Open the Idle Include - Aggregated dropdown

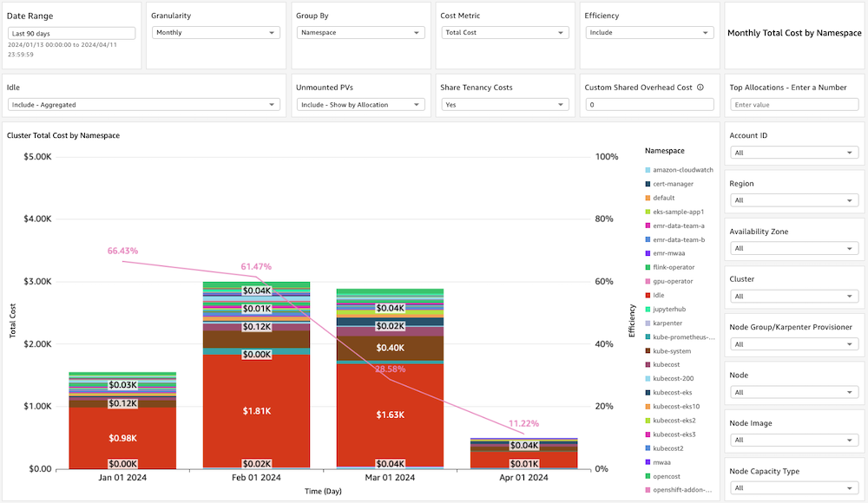pos(144,105)
